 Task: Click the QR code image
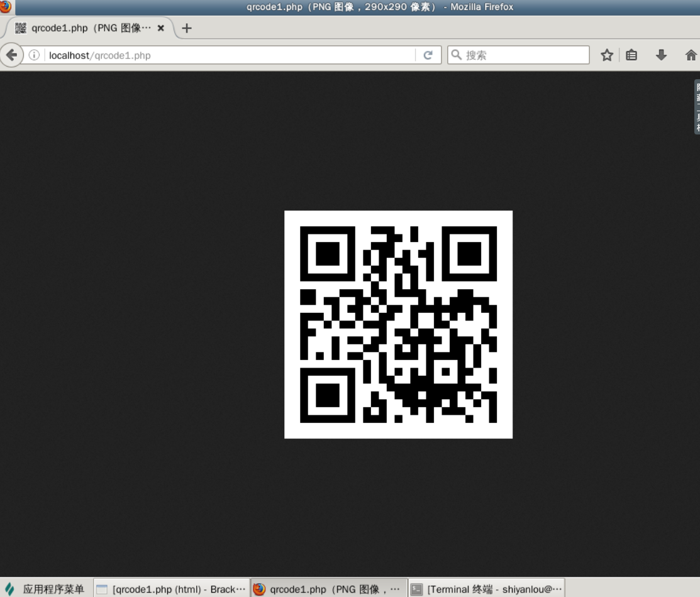pos(398,324)
